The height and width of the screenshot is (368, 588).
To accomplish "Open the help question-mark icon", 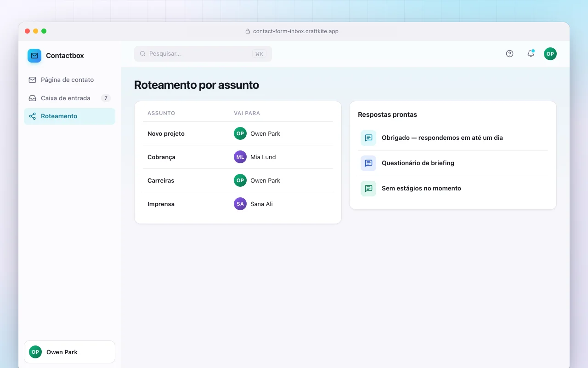I will click(509, 54).
